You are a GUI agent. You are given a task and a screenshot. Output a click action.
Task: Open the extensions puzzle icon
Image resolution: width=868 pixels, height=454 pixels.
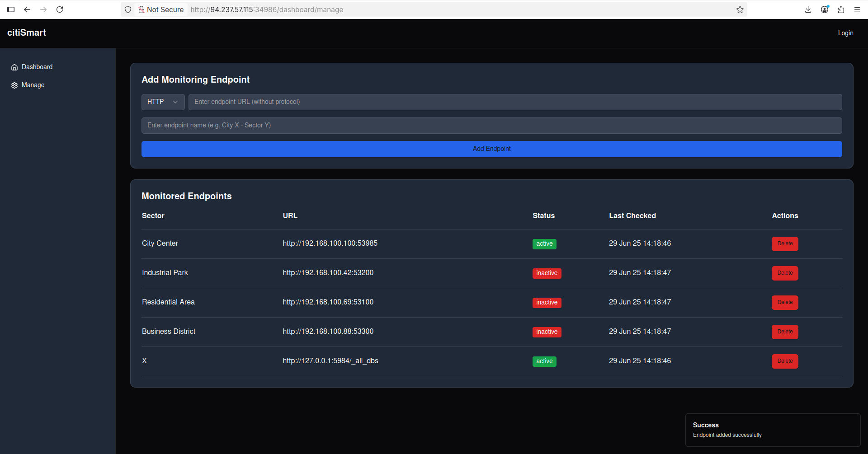coord(841,9)
